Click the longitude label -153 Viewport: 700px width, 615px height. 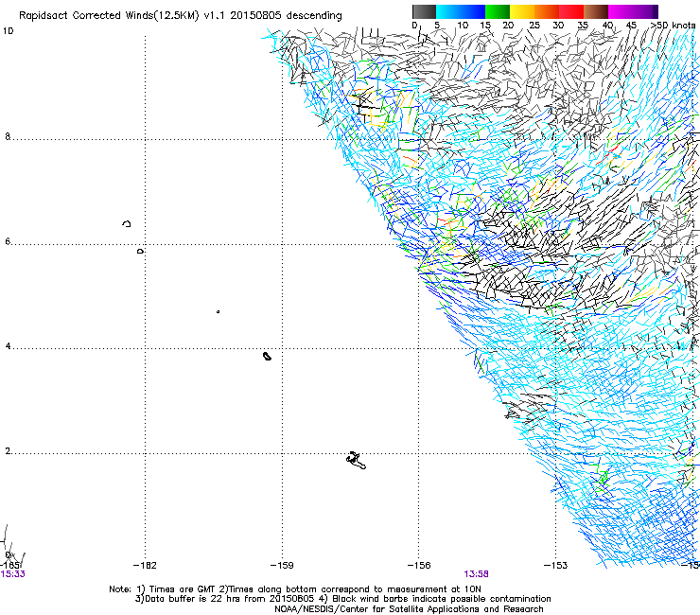pos(556,566)
